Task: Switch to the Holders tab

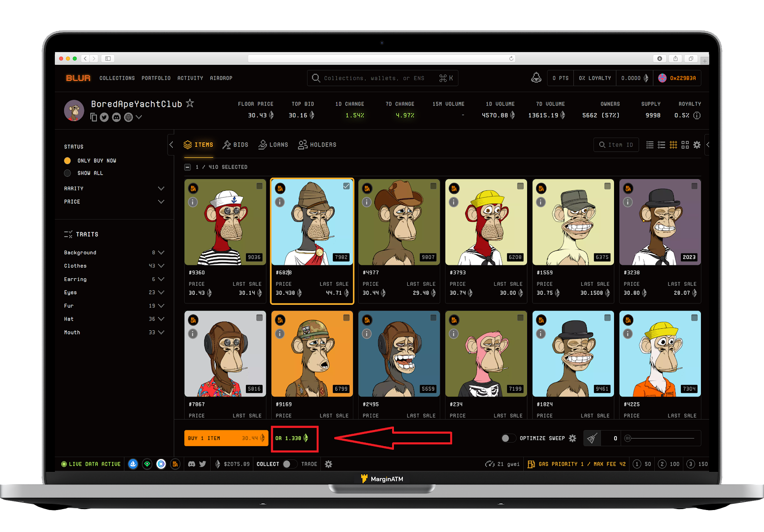Action: coord(317,145)
